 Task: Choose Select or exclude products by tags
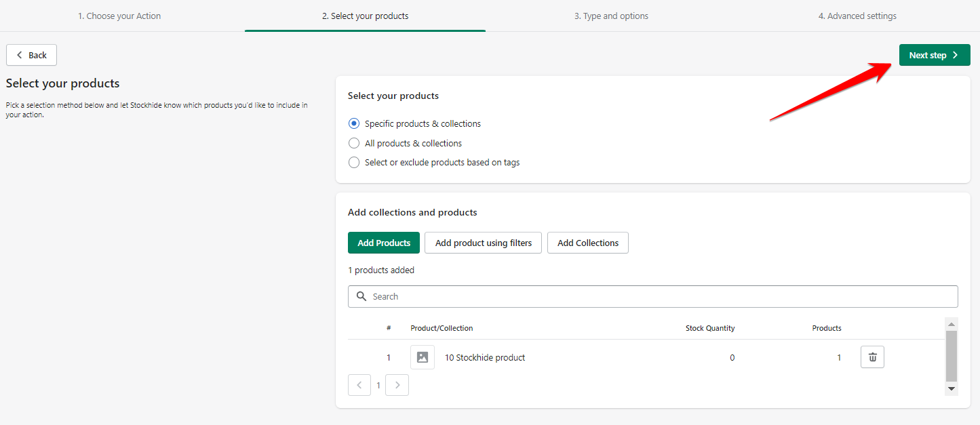(354, 163)
